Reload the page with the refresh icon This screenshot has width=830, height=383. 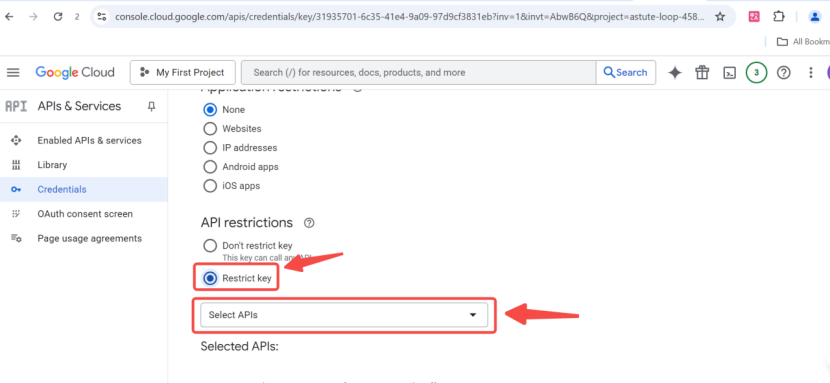click(x=58, y=17)
